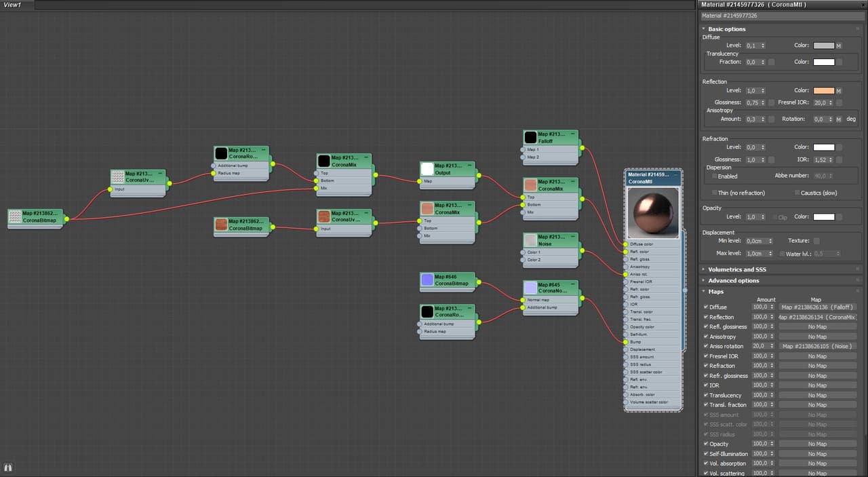Click the Reflection Glossiness value field

(752, 103)
